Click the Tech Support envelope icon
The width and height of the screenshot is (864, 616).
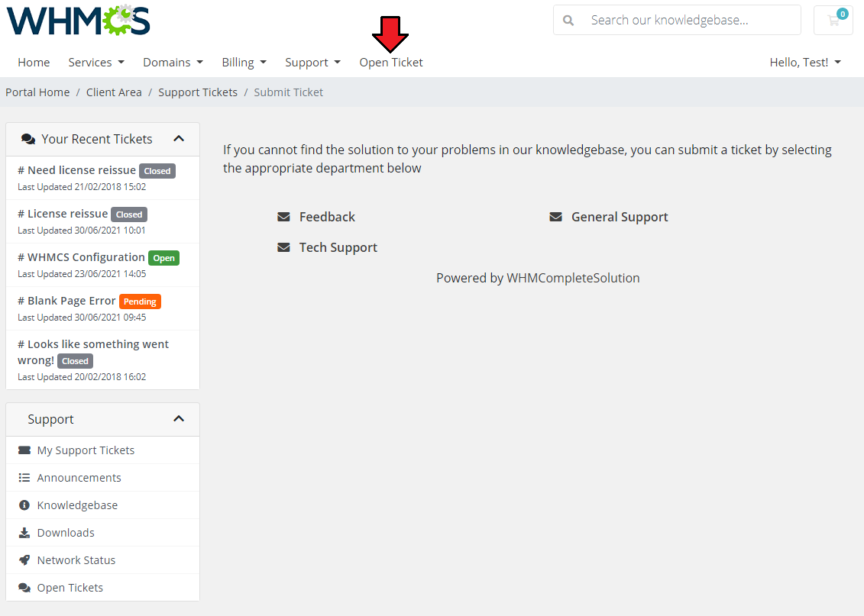[x=283, y=248]
